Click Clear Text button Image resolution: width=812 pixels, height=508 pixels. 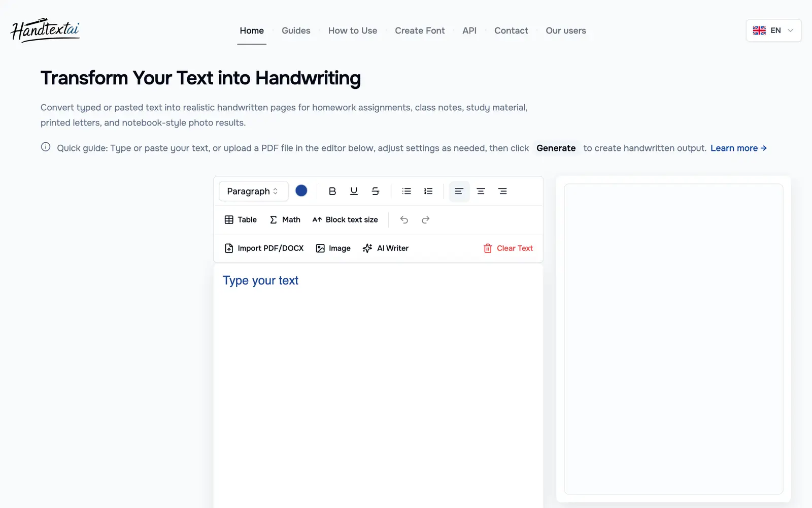pos(508,248)
